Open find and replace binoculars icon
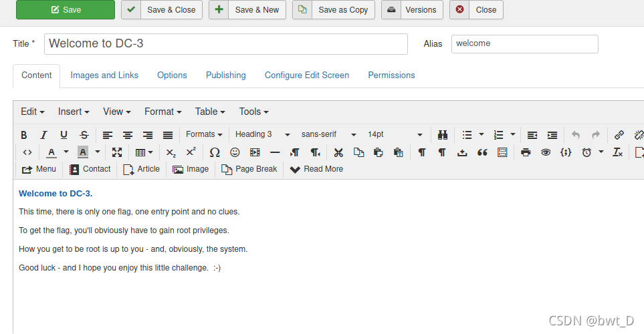Screen dimensions: 644x334 442,134
